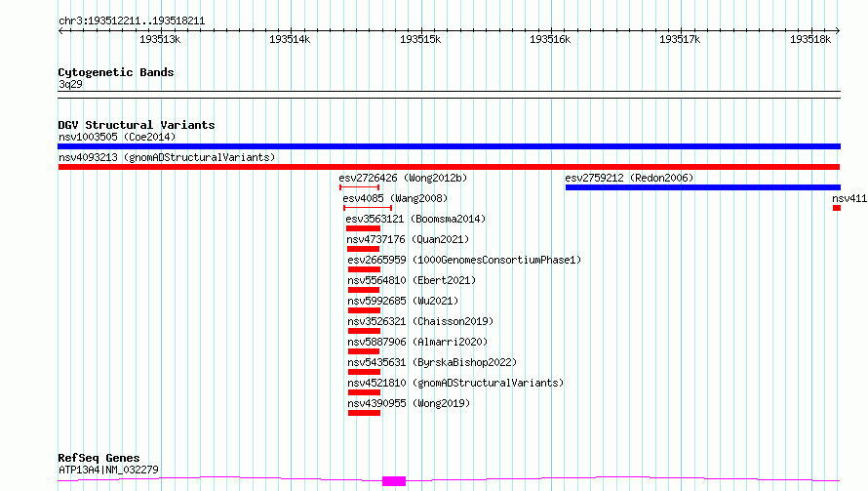868x491 pixels.
Task: Click the 193515k ruler label
Action: [420, 40]
